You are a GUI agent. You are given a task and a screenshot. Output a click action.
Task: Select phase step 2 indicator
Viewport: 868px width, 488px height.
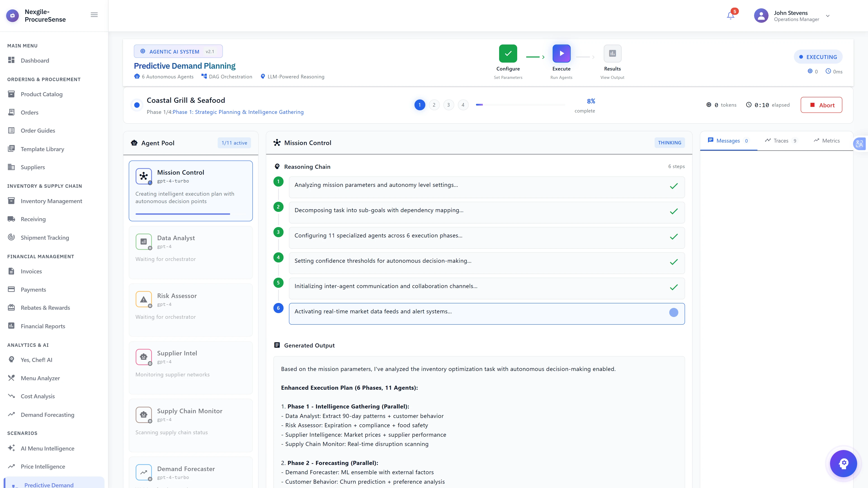click(x=434, y=105)
